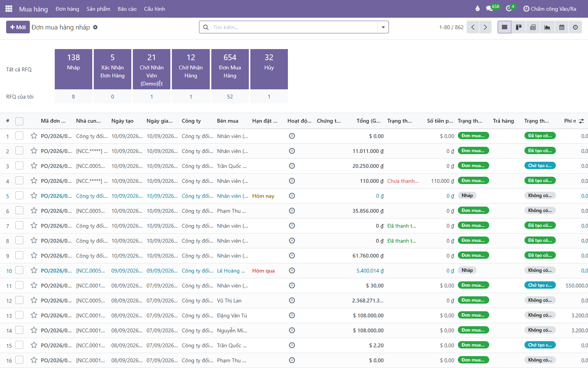Open the Báo cáo menu
Viewport: 588px width, 368px height.
tap(127, 9)
